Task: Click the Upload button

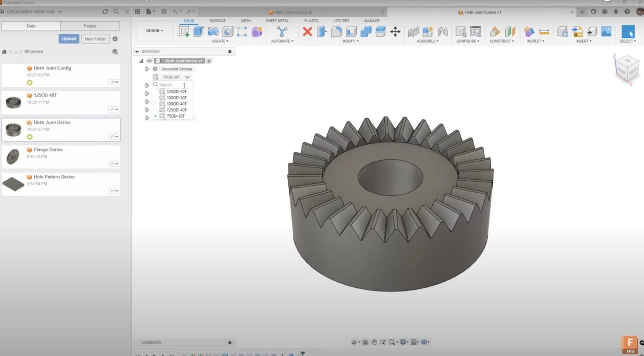Action: (69, 39)
